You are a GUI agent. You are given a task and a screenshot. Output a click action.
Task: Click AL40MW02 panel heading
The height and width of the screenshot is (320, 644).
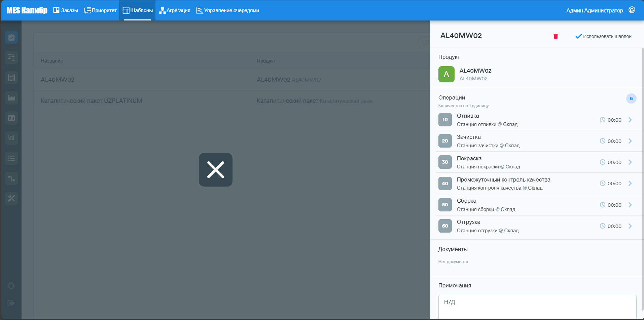coord(461,36)
